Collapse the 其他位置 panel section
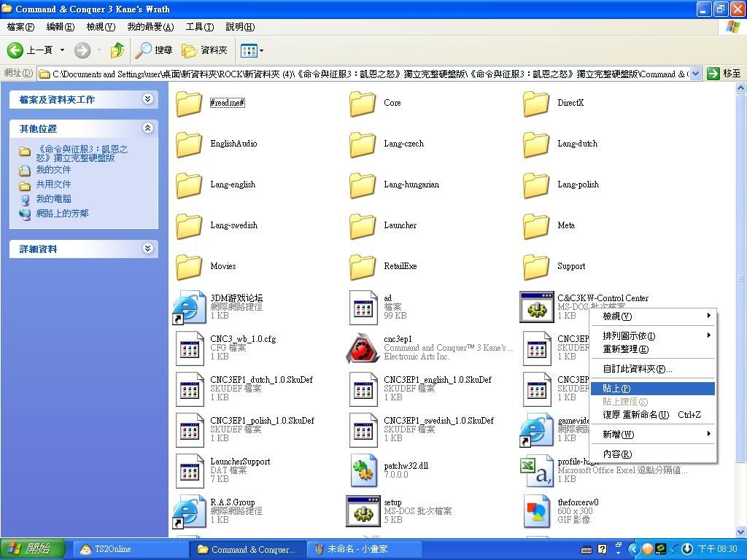The width and height of the screenshot is (747, 560). pos(148,128)
